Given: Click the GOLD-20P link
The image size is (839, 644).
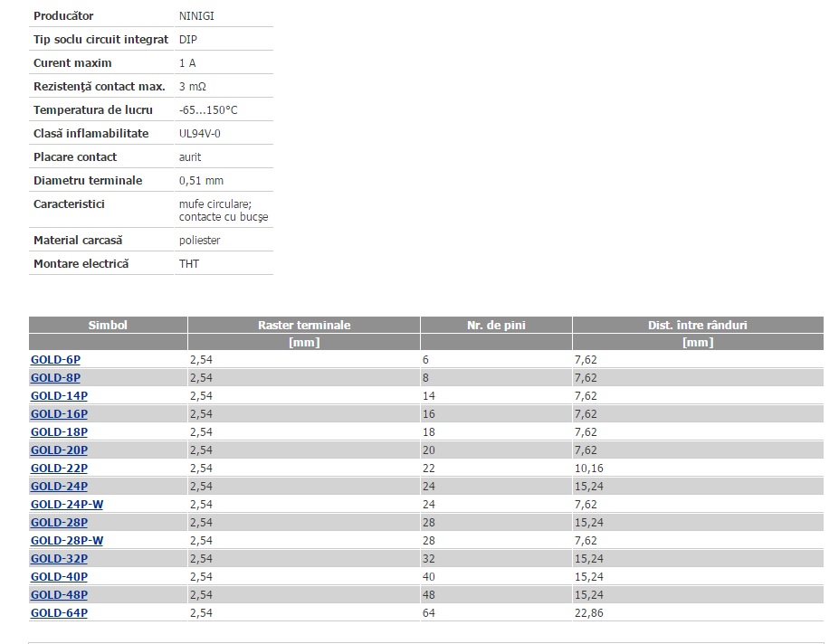Looking at the screenshot, I should (59, 450).
